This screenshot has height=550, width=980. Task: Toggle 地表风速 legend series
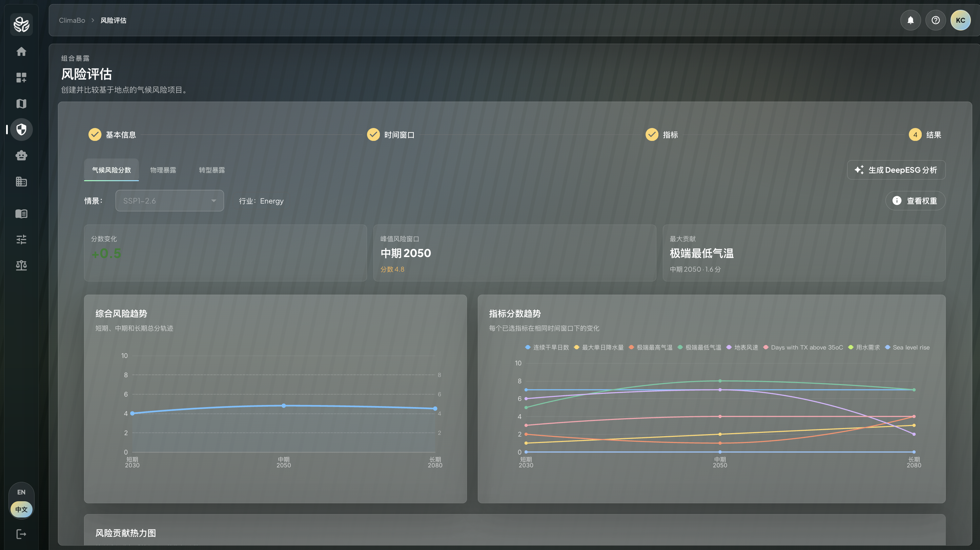pos(742,347)
